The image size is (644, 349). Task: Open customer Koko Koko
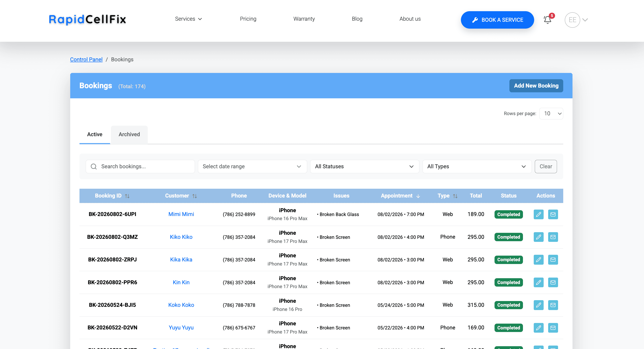[x=181, y=305]
